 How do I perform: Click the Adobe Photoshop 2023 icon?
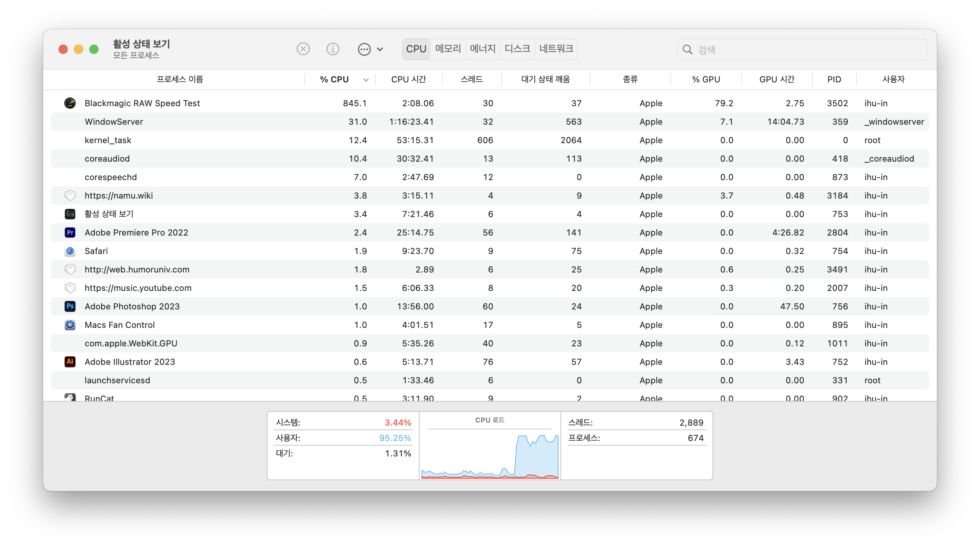click(70, 306)
